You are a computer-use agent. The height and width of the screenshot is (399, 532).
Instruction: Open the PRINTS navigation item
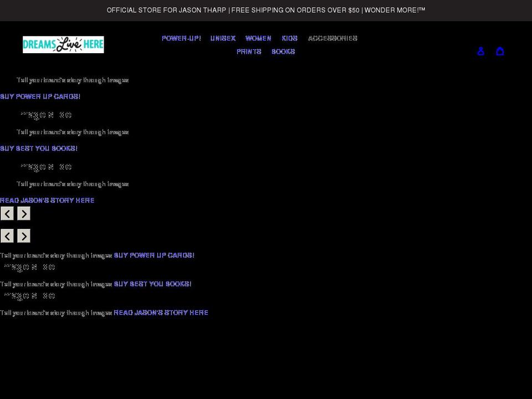(249, 52)
